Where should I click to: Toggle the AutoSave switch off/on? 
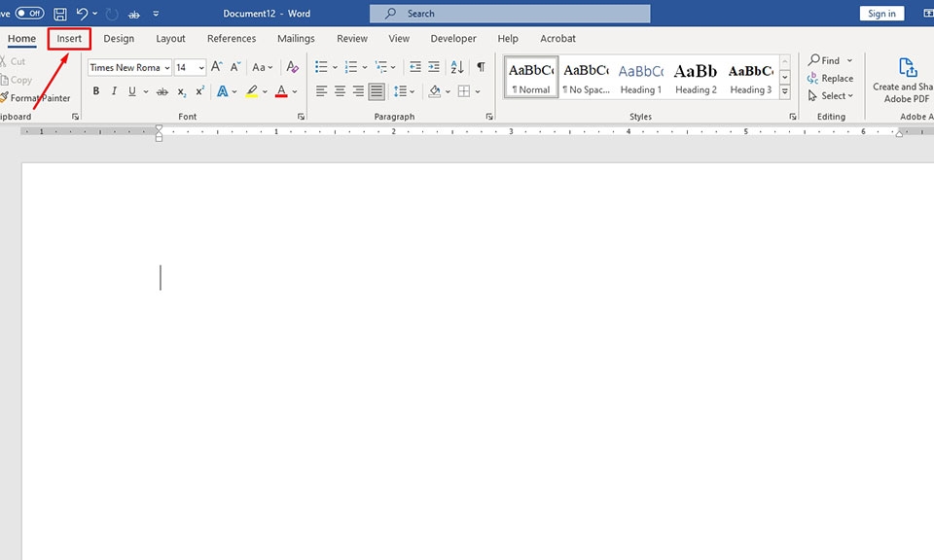pyautogui.click(x=29, y=14)
